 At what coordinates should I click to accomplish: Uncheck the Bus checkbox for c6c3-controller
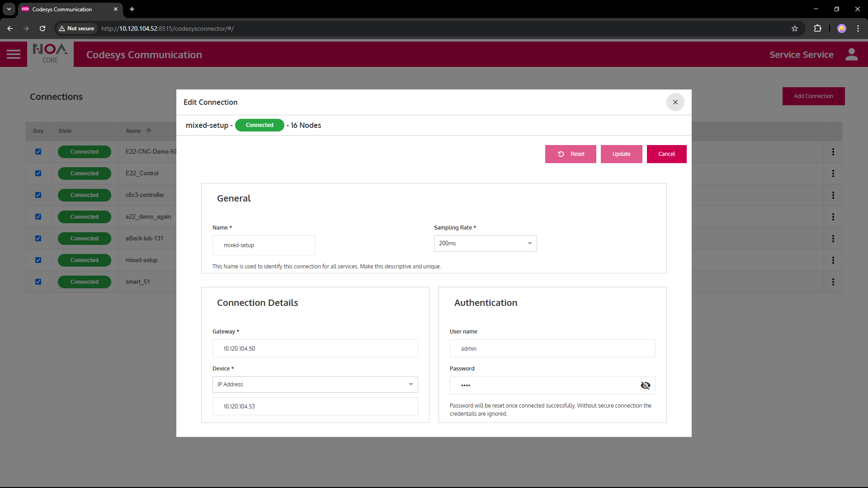[x=38, y=195]
